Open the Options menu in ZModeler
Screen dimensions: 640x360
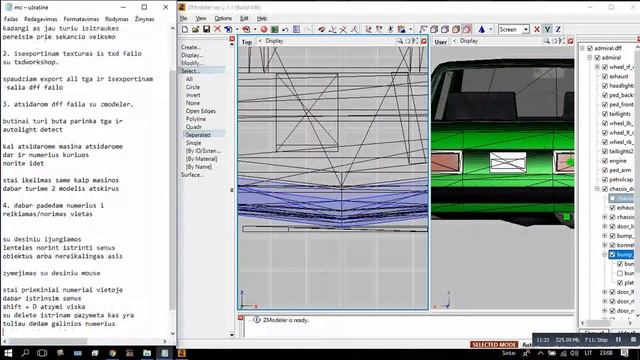(223, 18)
